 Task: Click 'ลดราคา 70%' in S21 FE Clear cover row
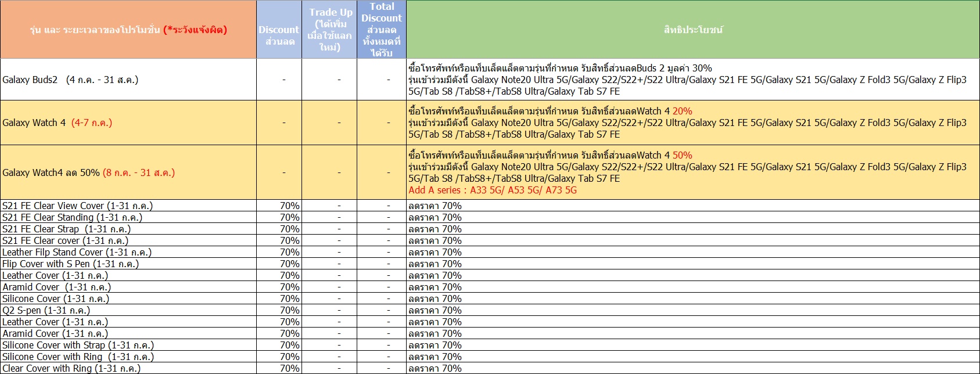(x=693, y=240)
